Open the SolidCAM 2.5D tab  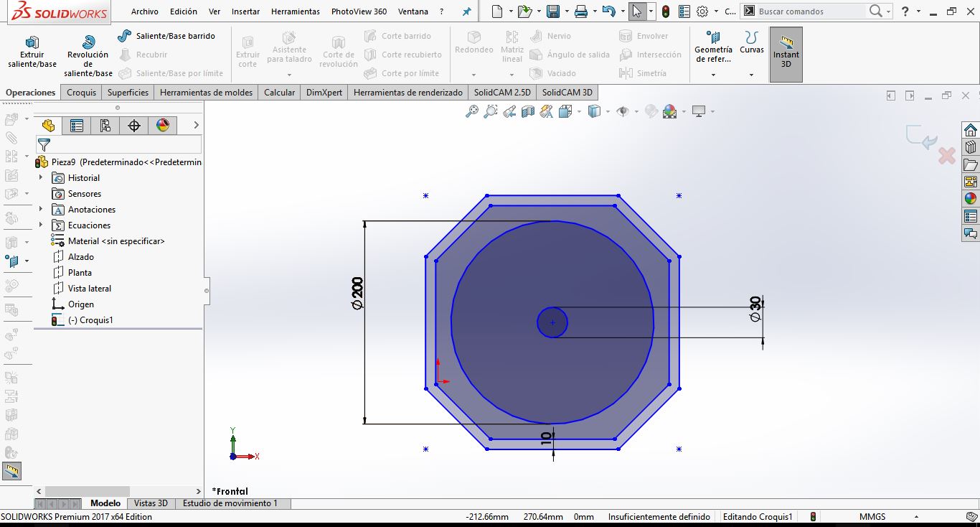[502, 93]
